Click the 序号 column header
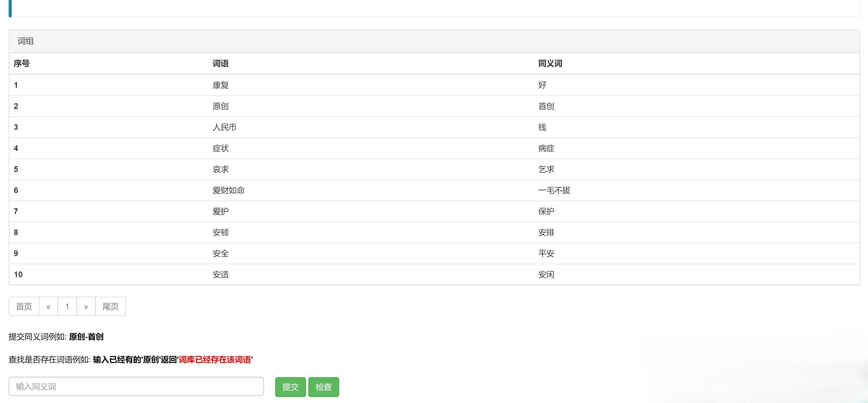This screenshot has width=868, height=403. [21, 63]
